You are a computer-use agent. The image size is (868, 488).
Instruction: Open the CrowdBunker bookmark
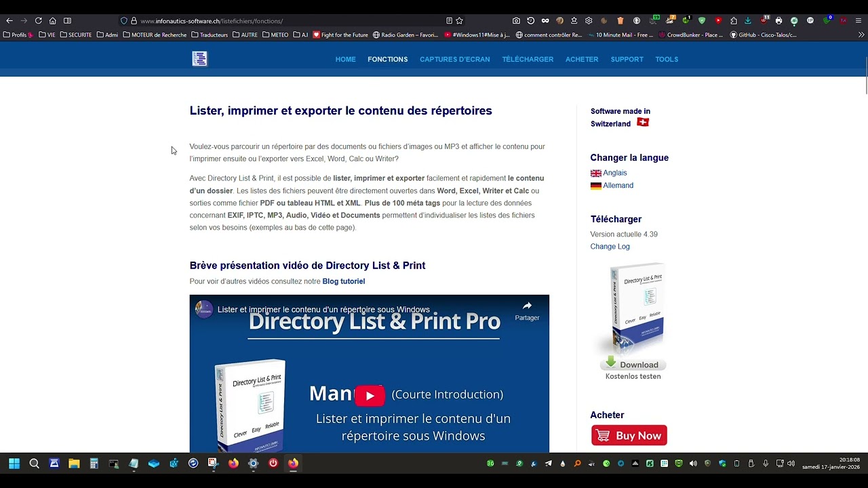point(691,35)
